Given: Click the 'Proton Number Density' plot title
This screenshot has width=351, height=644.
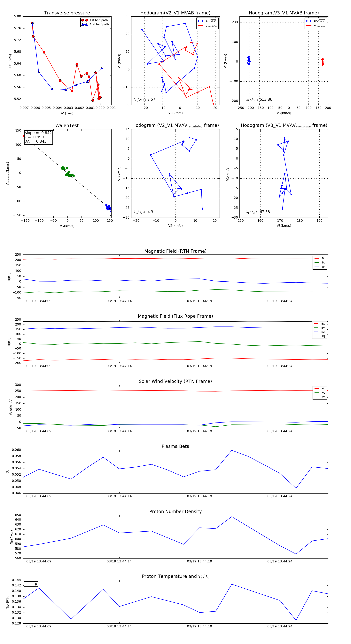Looking at the screenshot, I should (175, 511).
